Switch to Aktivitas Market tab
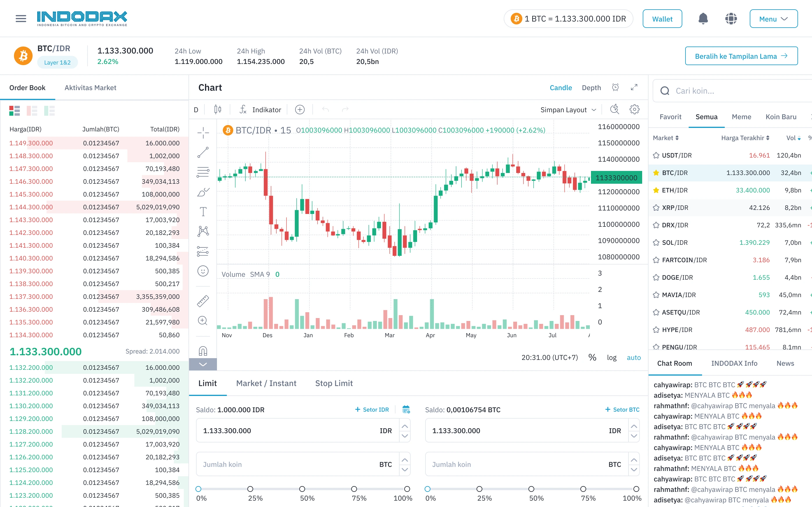The height and width of the screenshot is (507, 812). click(90, 88)
